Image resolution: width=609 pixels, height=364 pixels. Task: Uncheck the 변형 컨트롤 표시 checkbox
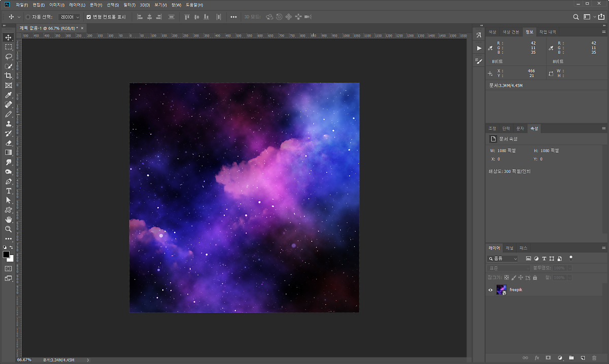[89, 17]
